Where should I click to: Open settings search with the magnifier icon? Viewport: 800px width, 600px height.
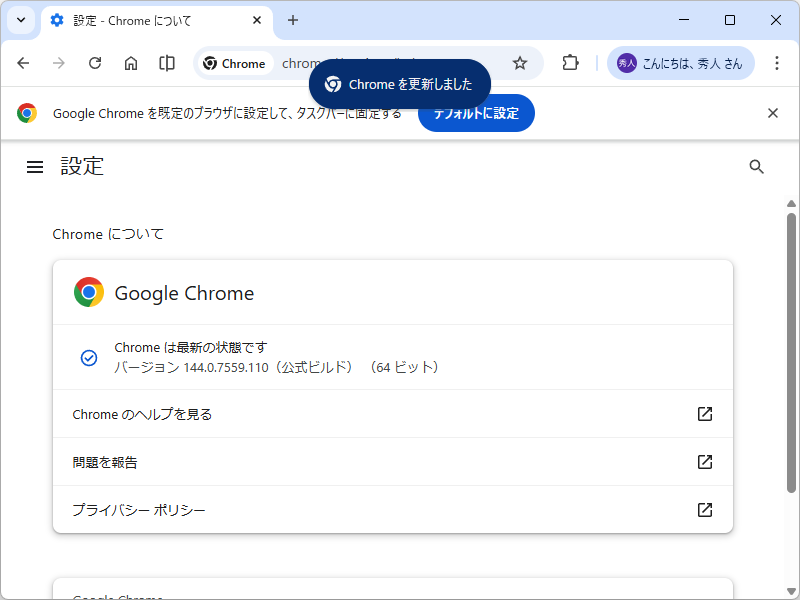757,166
